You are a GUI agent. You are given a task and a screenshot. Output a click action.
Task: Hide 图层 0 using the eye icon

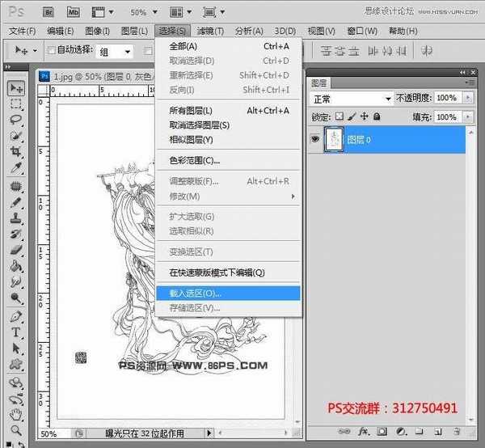coord(316,138)
